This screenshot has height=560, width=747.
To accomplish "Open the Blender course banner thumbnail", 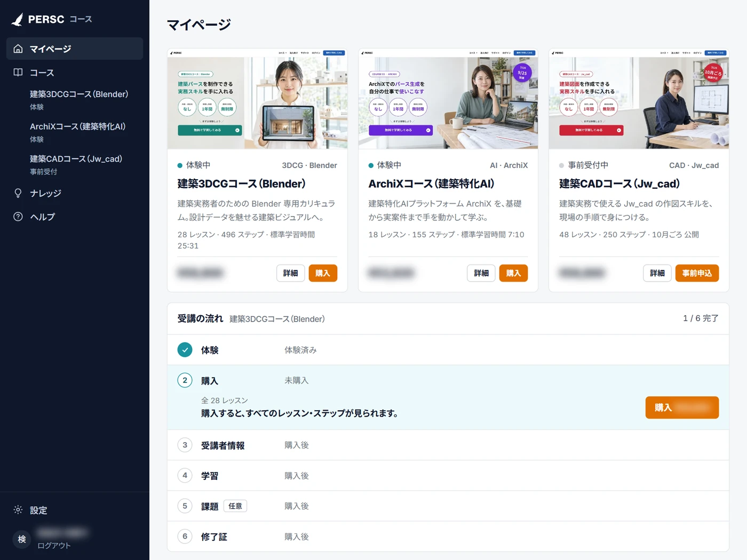I will 257,99.
